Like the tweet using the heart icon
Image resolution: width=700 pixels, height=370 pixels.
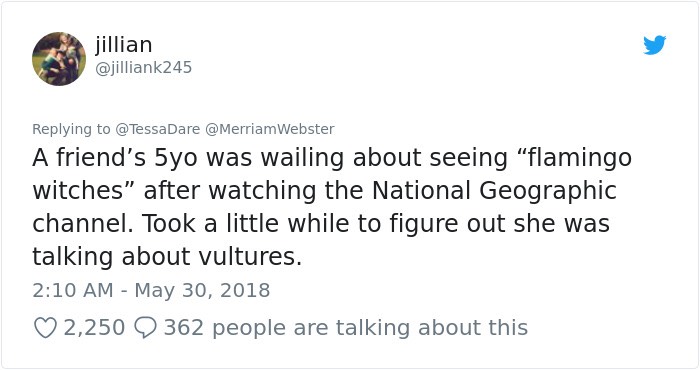click(x=46, y=328)
